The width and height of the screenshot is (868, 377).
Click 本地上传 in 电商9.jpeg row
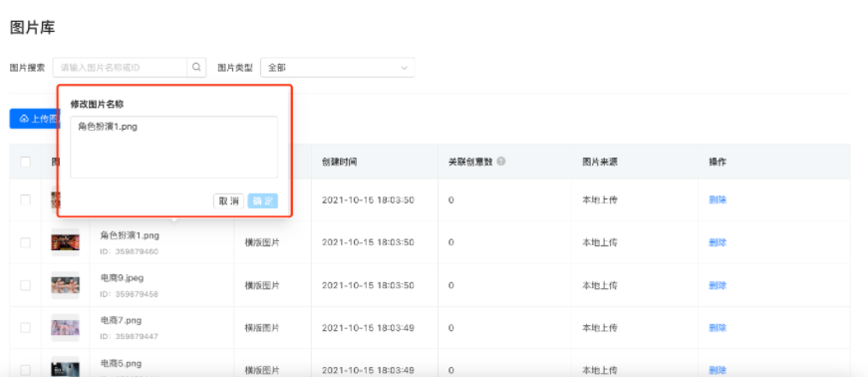coord(600,285)
